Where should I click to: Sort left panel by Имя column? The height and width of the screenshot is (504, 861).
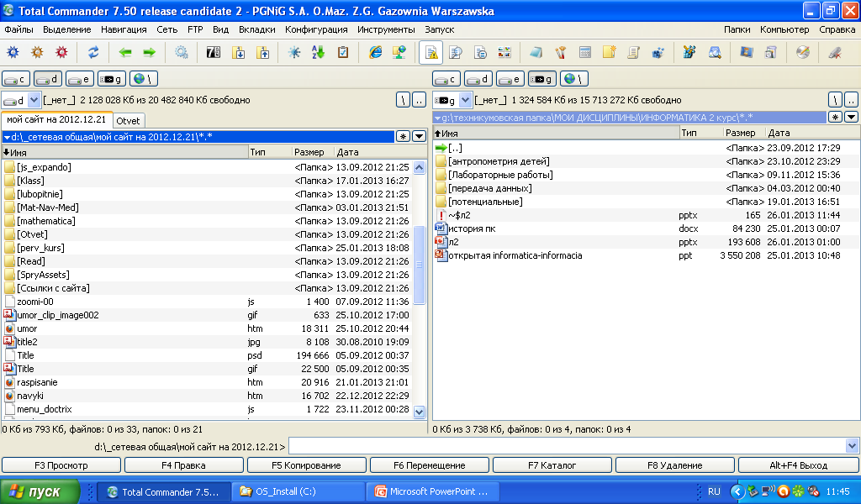click(x=125, y=153)
